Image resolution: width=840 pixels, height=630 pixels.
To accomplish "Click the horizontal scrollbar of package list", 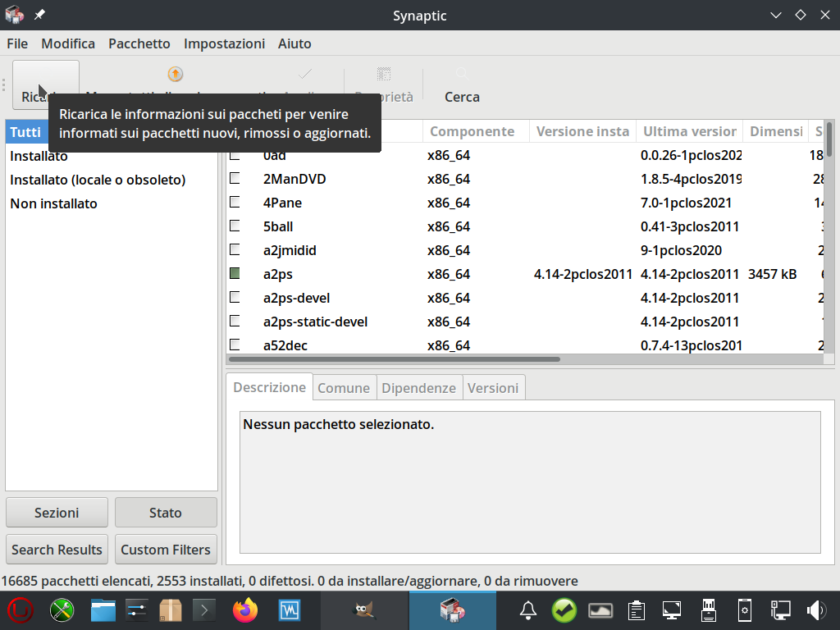I will tap(394, 359).
